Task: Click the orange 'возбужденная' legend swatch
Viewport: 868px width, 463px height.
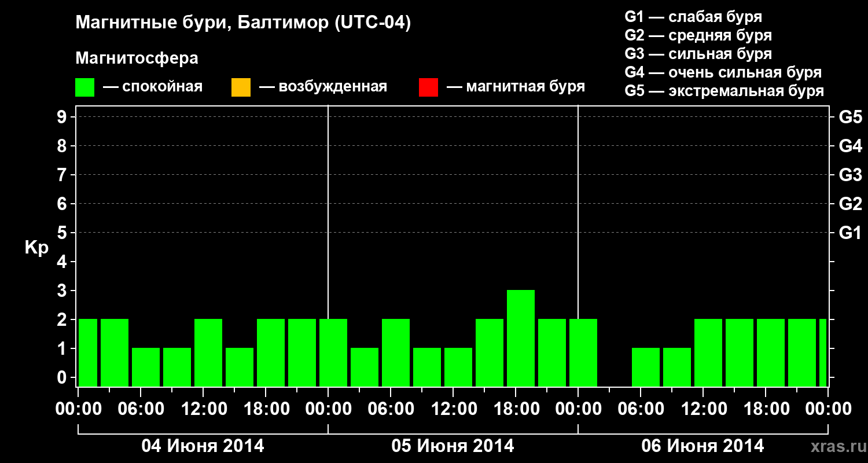Action: tap(241, 87)
